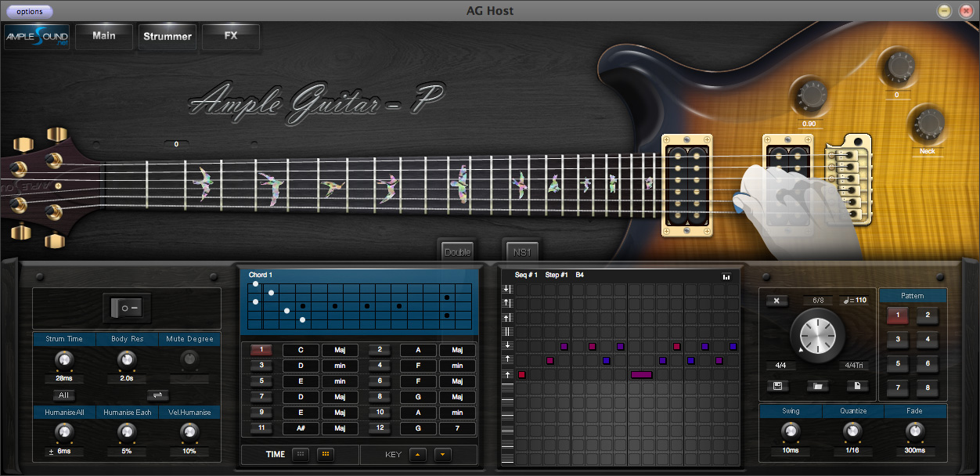
Task: Select pattern 7
Action: 898,388
